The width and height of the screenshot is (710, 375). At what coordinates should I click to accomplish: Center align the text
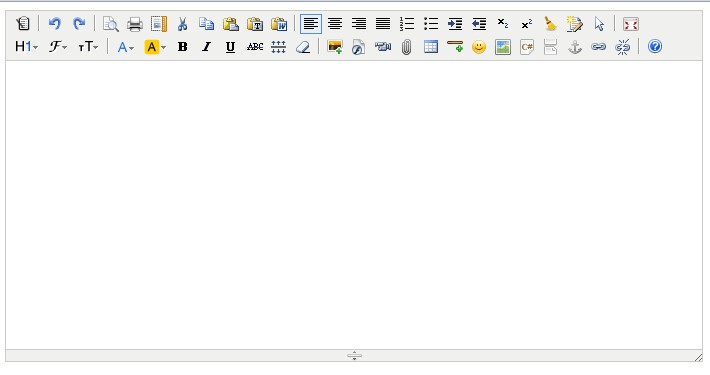(x=335, y=24)
